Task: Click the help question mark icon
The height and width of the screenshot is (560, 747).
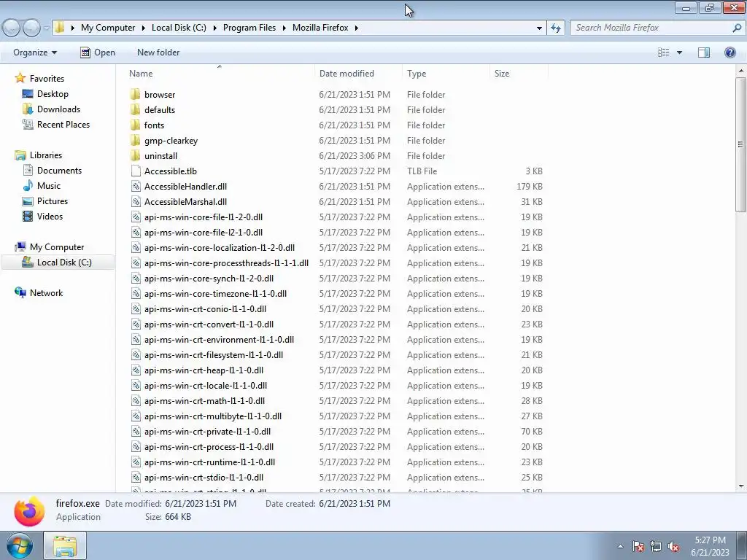Action: click(729, 52)
